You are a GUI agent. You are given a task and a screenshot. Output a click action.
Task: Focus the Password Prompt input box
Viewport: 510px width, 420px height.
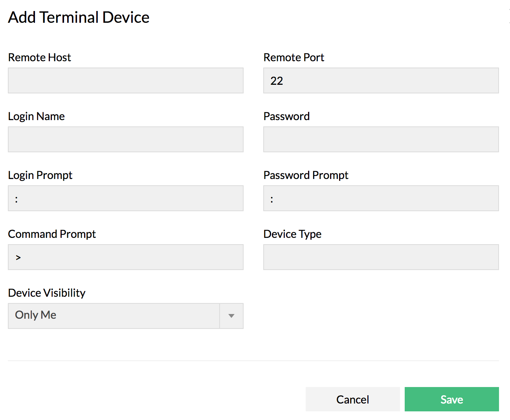[381, 198]
